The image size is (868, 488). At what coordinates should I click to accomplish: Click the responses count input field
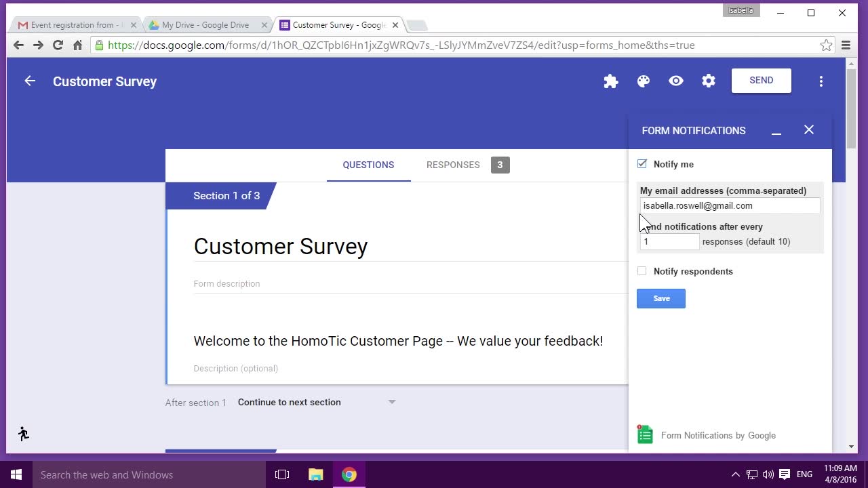click(x=669, y=242)
